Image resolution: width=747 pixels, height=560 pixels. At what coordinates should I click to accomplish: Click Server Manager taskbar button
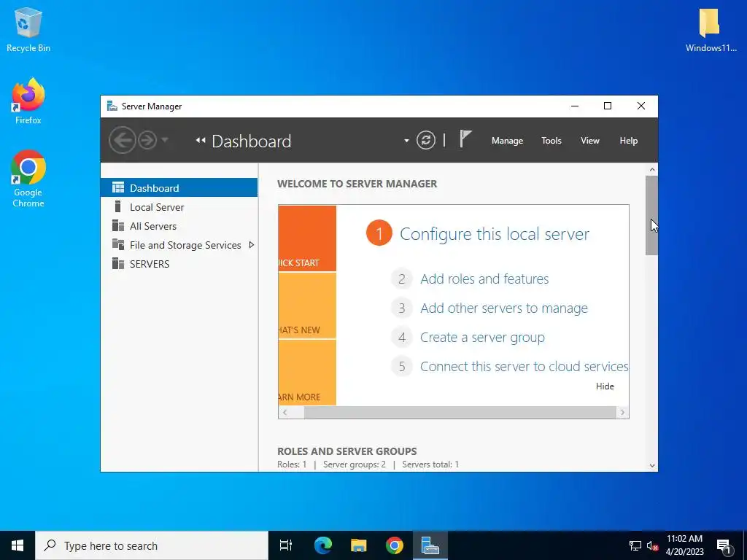(x=430, y=545)
